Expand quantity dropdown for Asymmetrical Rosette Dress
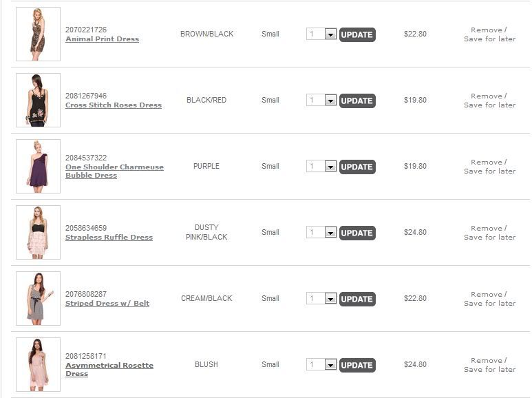The image size is (532, 398). pyautogui.click(x=330, y=365)
